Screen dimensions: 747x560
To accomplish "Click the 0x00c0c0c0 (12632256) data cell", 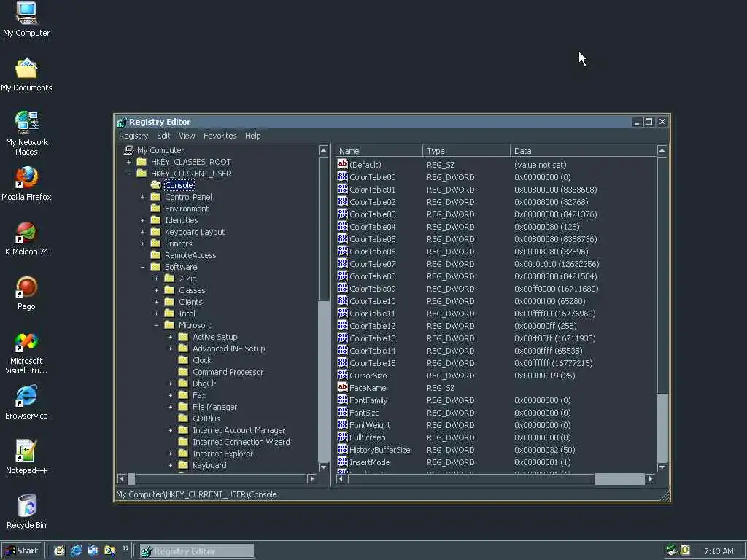I will pyautogui.click(x=557, y=264).
